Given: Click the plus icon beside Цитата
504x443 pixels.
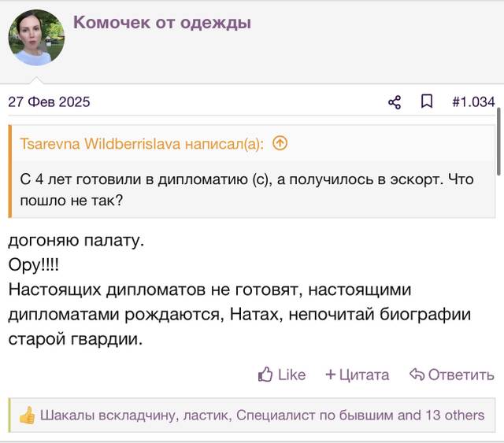Looking at the screenshot, I should click(x=331, y=375).
